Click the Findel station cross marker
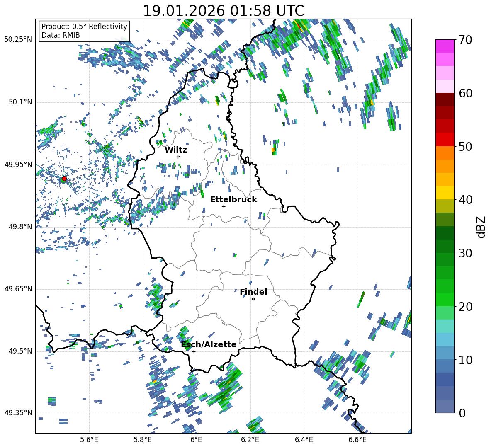 (x=253, y=299)
